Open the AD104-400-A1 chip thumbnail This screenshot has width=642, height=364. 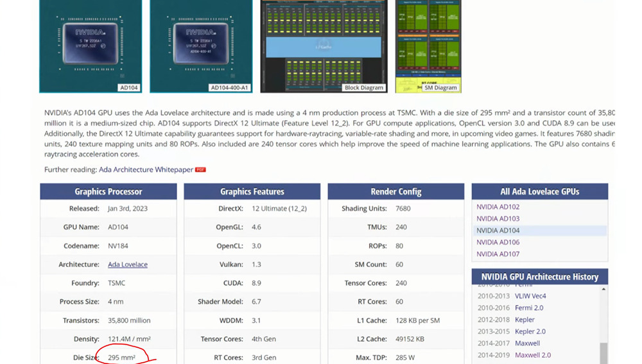tap(201, 46)
